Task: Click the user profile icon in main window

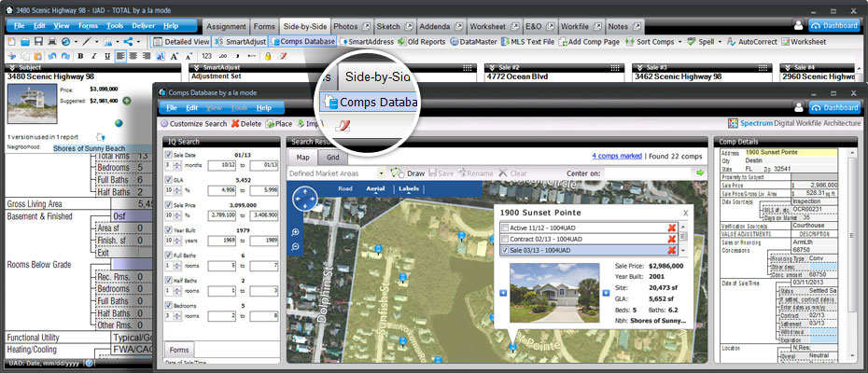Action: [x=799, y=25]
